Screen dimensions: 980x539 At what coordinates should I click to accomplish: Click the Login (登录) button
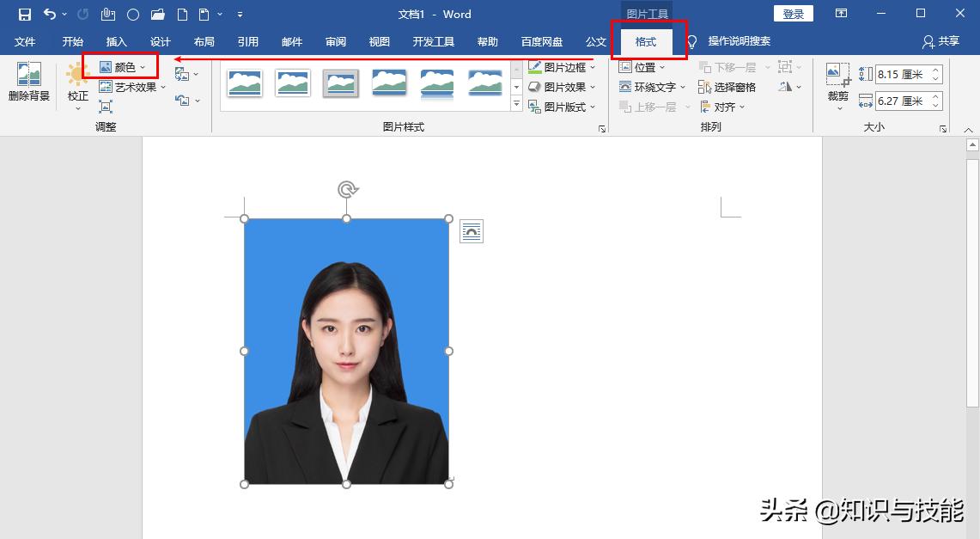tap(792, 14)
